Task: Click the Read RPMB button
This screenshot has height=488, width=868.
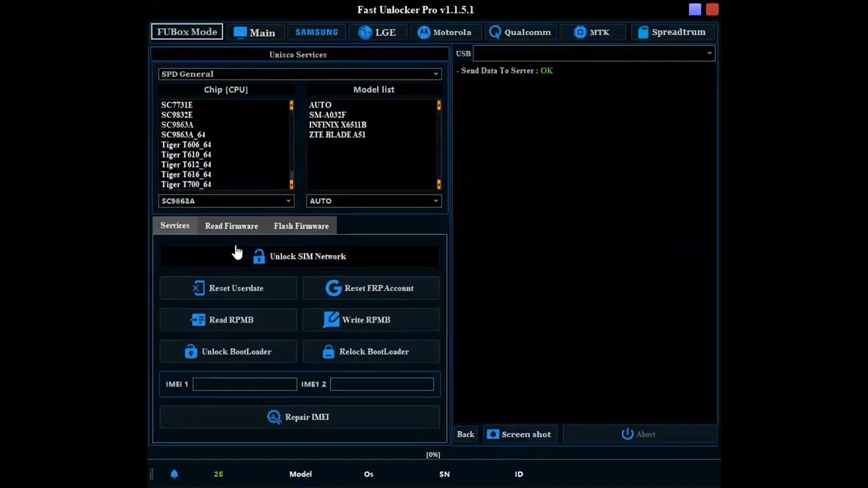Action: (228, 320)
